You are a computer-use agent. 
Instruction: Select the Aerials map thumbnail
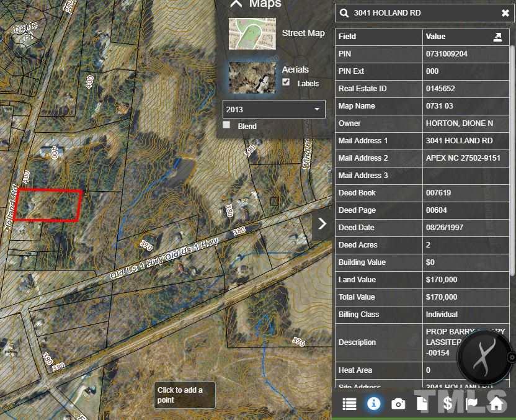[x=252, y=78]
